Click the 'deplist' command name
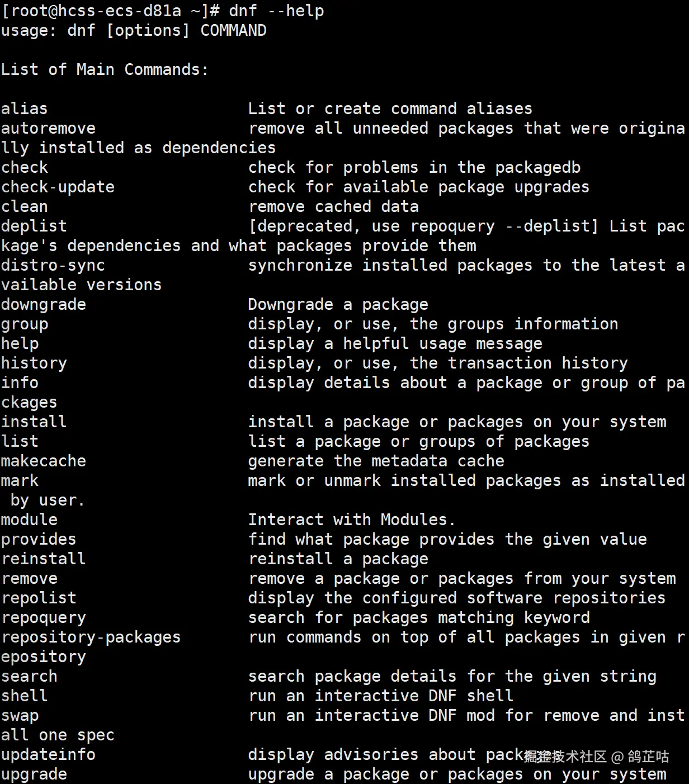This screenshot has width=689, height=784. (x=34, y=226)
